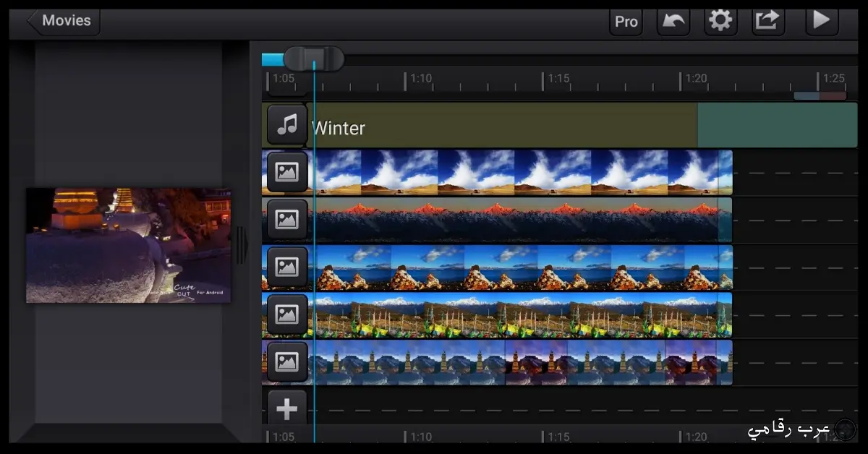Select the teal audio segment after Winter
This screenshot has width=868, height=454.
coord(777,125)
